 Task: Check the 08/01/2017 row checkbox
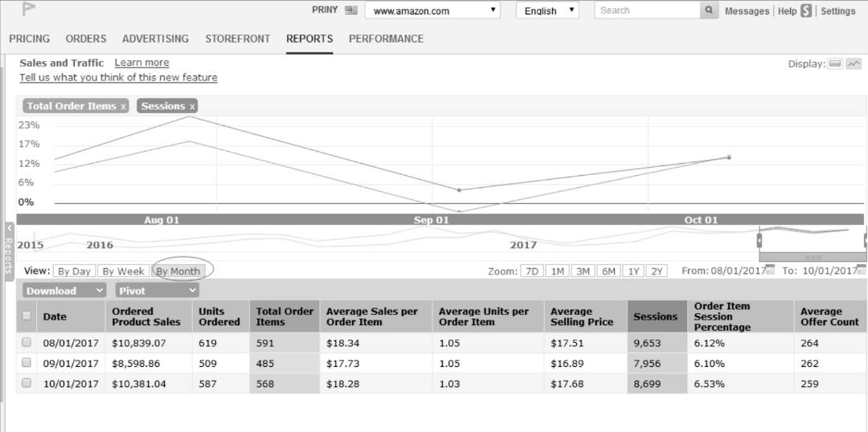[26, 342]
